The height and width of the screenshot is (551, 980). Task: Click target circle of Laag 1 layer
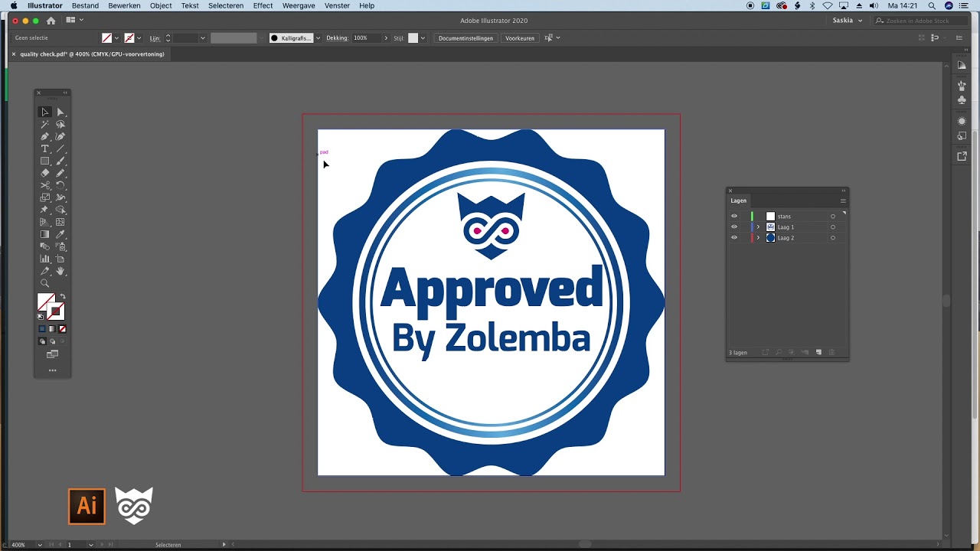(833, 227)
